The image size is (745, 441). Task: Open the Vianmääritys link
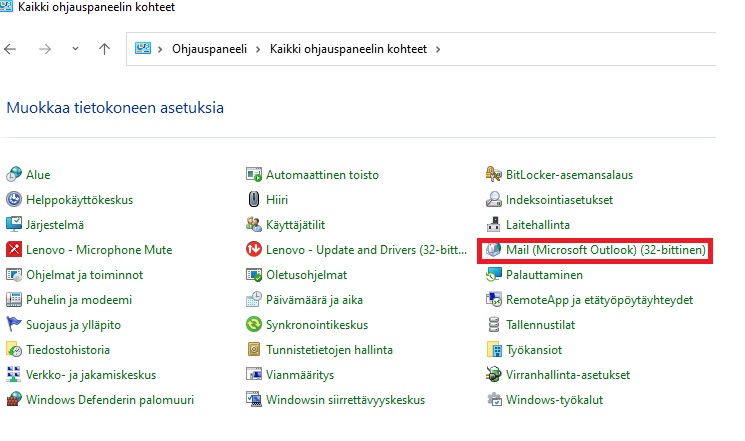(x=300, y=375)
